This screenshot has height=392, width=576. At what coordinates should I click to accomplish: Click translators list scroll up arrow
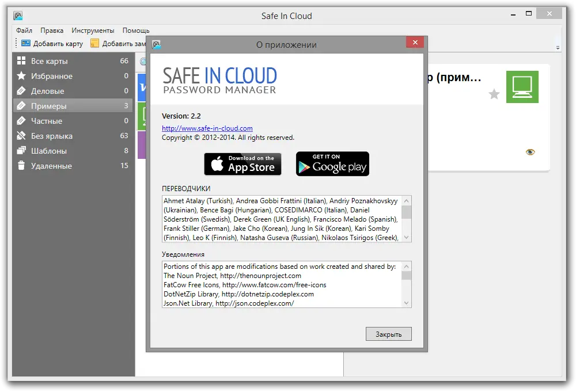coord(406,201)
